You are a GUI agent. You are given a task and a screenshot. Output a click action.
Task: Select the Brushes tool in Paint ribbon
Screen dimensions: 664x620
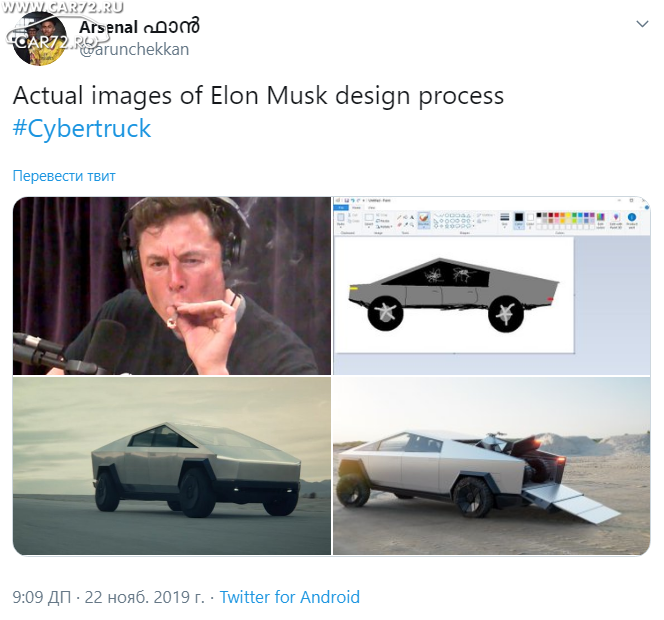point(424,220)
